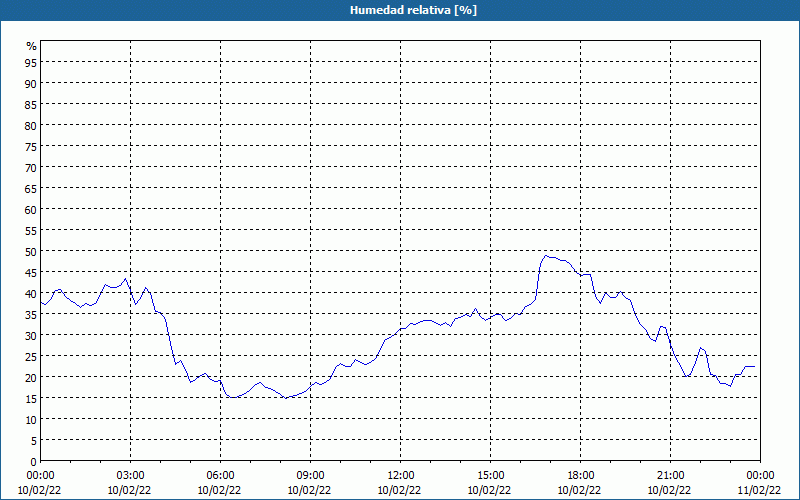Click the 10/02/22 date beneath 18:00
Screen dimensions: 800x500
point(580,490)
